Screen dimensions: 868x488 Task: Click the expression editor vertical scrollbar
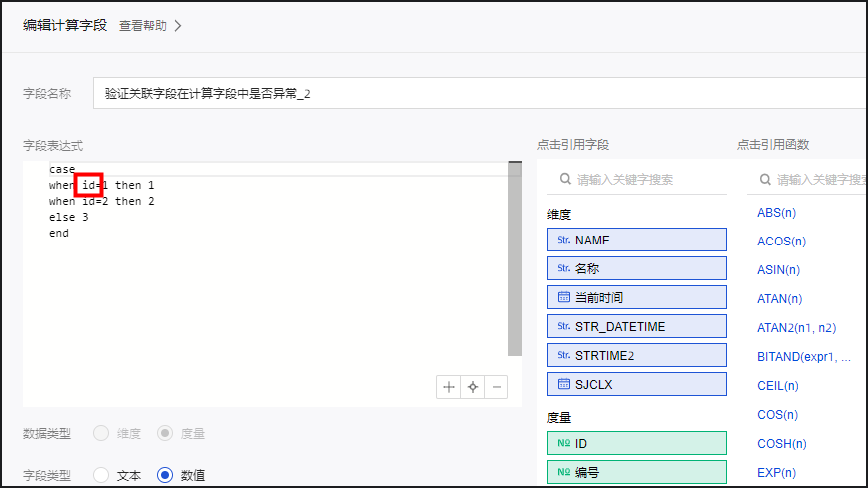coord(515,259)
